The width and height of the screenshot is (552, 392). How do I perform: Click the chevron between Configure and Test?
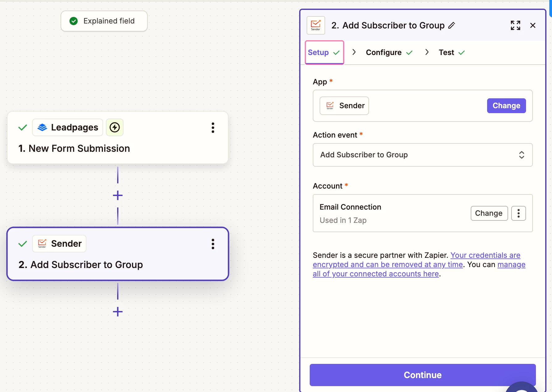click(x=427, y=52)
